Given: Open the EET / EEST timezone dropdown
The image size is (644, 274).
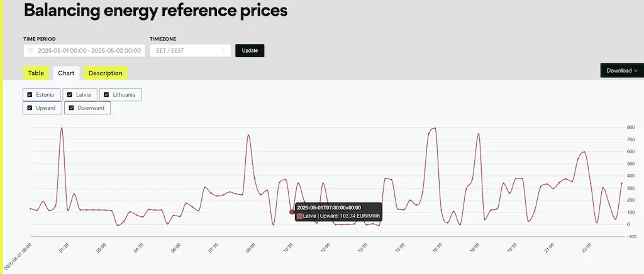Looking at the screenshot, I should pos(190,51).
